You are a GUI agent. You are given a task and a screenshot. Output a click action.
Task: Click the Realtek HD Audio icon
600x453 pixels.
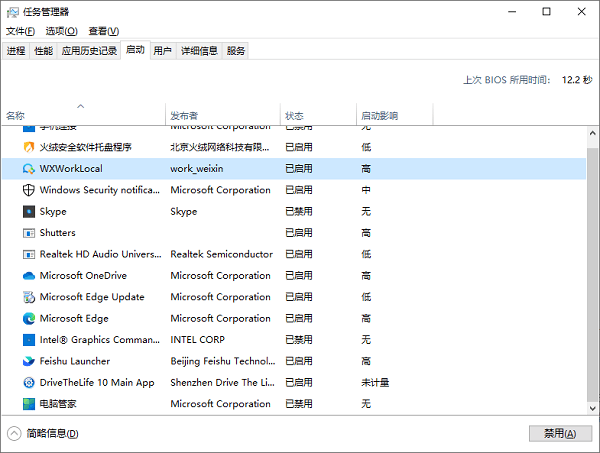point(29,255)
